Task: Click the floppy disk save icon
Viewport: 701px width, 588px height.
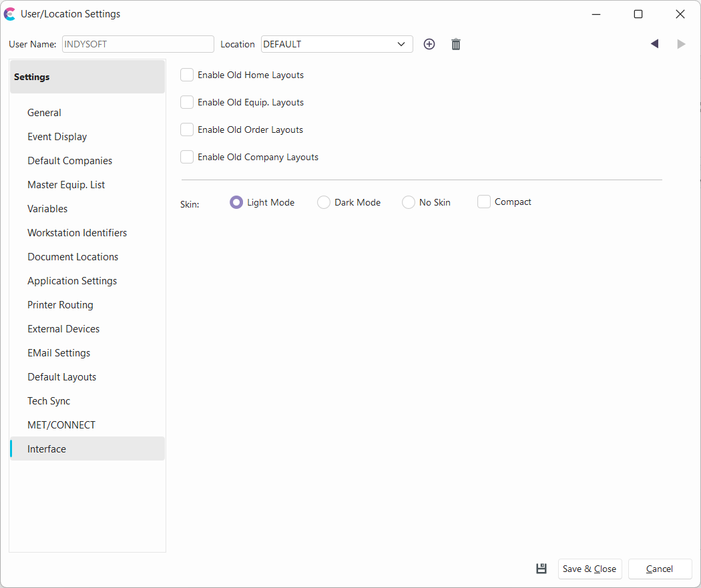Action: click(541, 569)
